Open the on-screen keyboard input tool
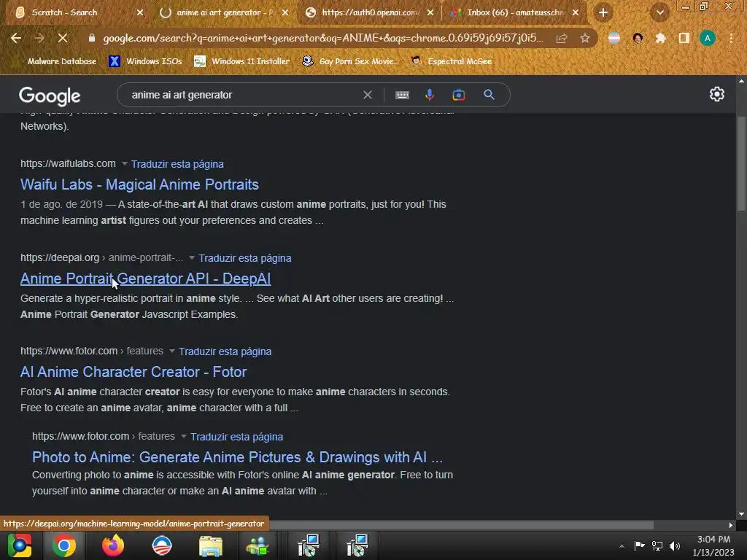Viewport: 747px width, 560px height. [x=402, y=95]
